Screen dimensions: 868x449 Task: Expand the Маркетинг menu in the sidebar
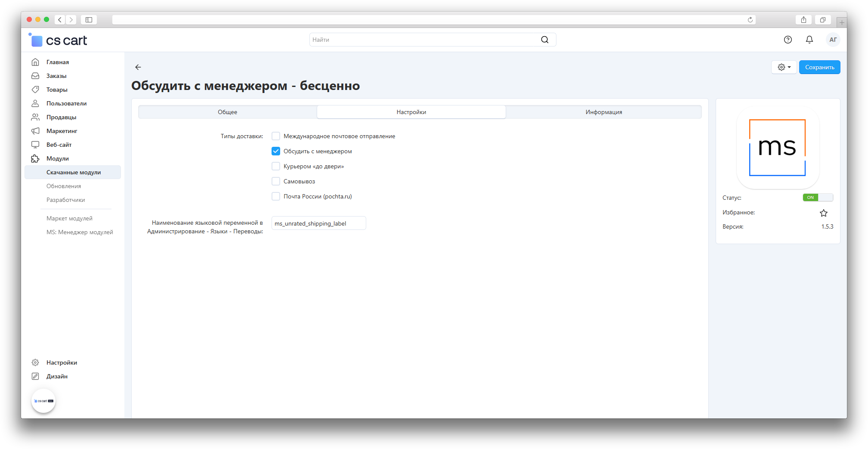pyautogui.click(x=62, y=131)
